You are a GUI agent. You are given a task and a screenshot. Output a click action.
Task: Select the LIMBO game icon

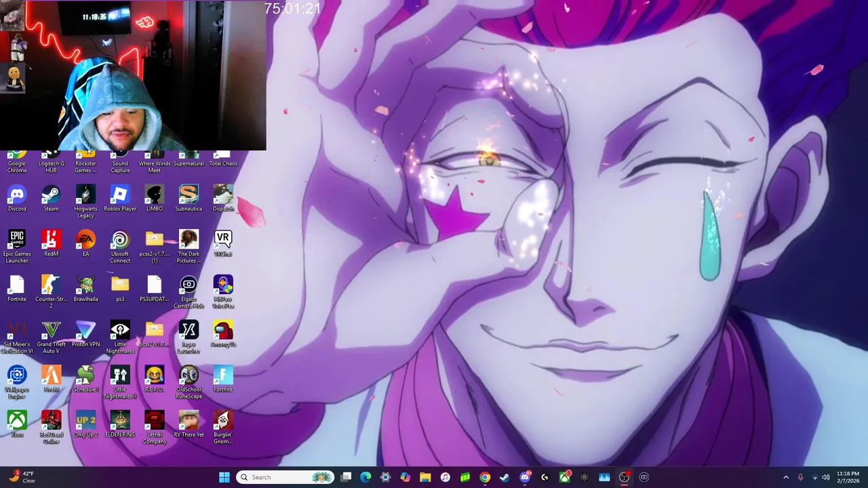click(x=155, y=199)
